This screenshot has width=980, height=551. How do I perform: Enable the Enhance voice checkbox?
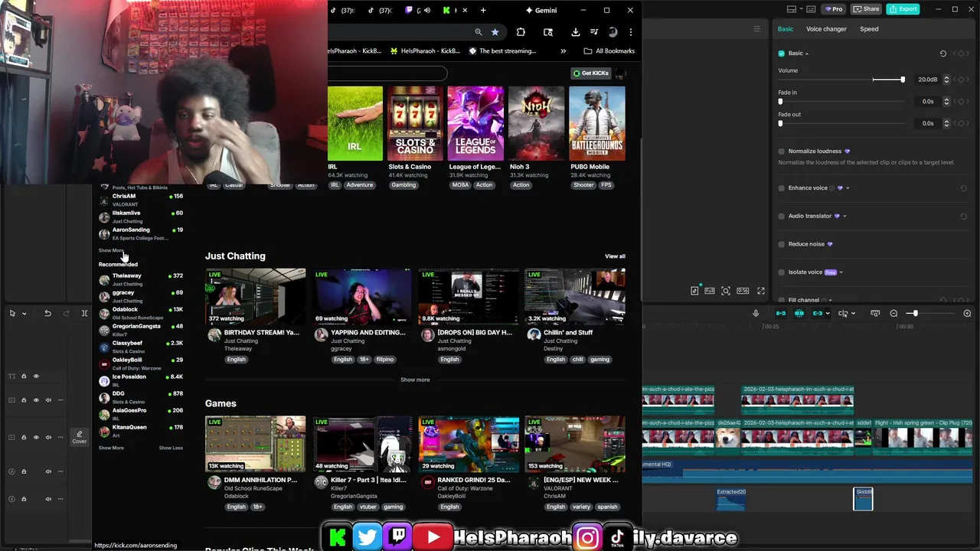click(x=782, y=188)
